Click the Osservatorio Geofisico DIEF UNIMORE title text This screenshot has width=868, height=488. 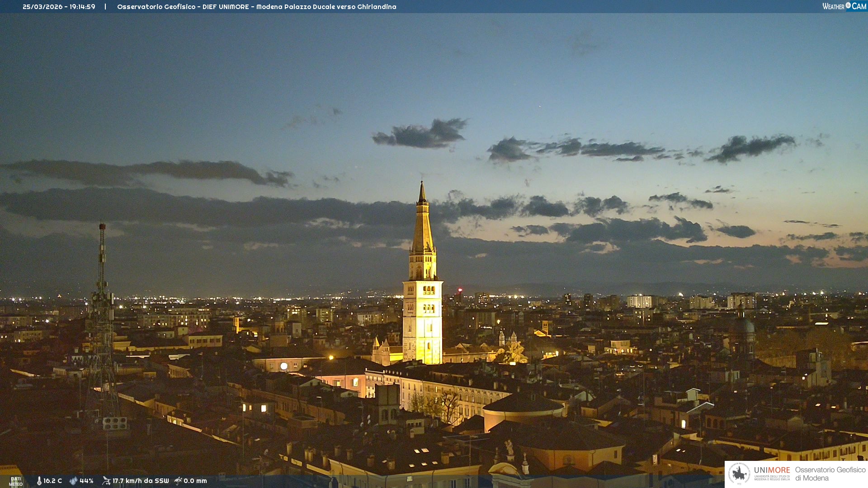tap(256, 7)
